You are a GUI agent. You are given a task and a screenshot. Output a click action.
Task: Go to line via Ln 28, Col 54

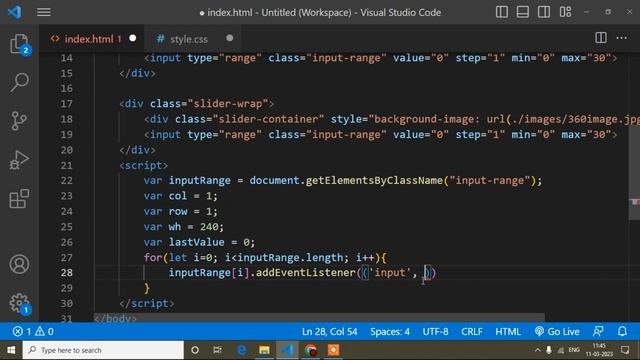329,331
